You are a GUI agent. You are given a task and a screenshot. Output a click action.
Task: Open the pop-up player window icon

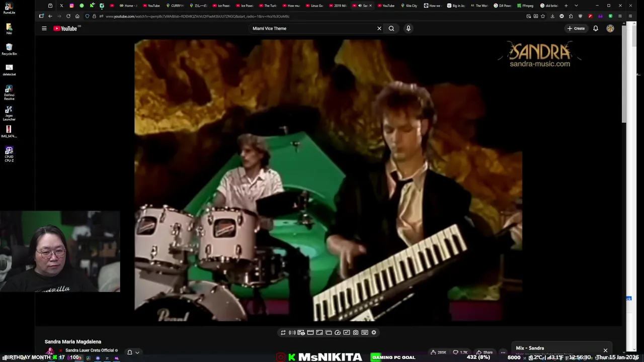pyautogui.click(x=329, y=333)
